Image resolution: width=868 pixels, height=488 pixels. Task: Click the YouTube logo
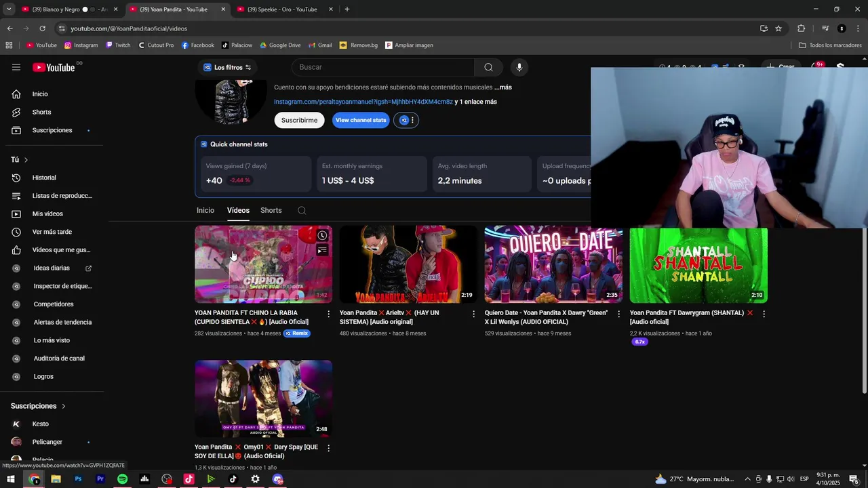tap(54, 67)
